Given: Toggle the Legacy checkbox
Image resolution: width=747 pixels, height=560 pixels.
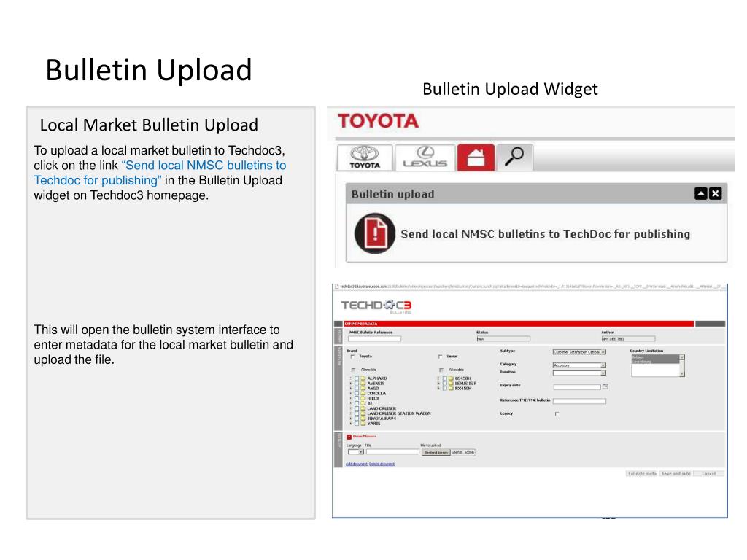Looking at the screenshot, I should click(557, 414).
